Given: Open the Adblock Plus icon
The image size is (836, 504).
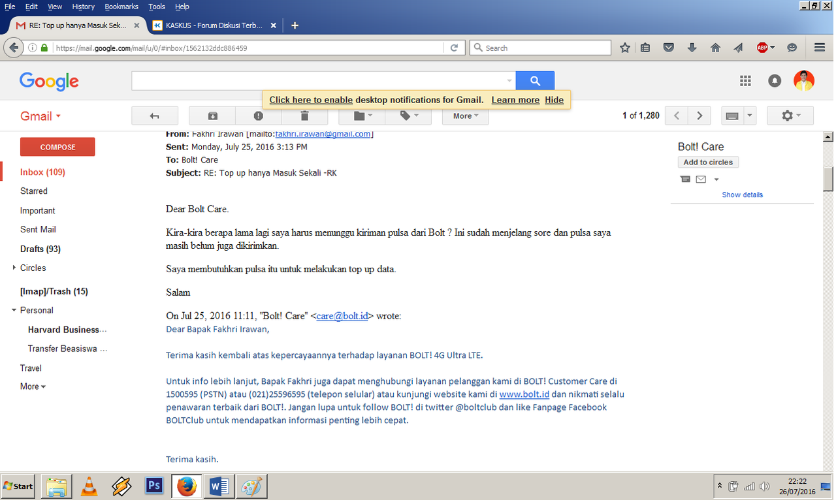Looking at the screenshot, I should click(762, 48).
